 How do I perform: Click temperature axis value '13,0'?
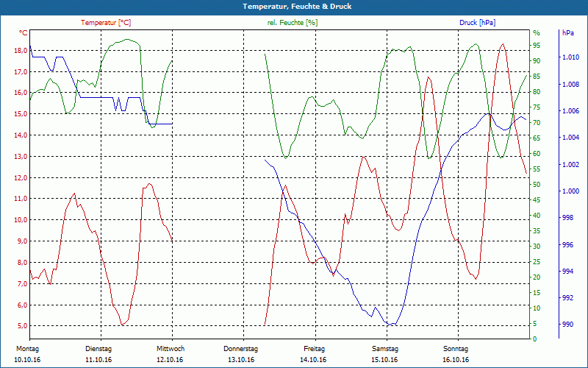pyautogui.click(x=21, y=156)
